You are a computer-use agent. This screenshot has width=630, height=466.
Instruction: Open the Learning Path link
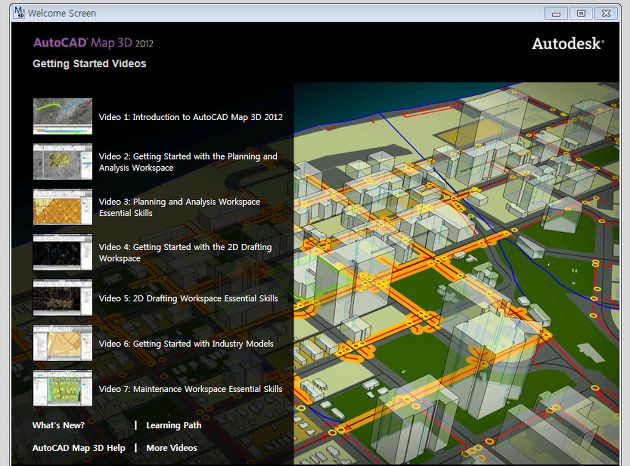tap(174, 425)
